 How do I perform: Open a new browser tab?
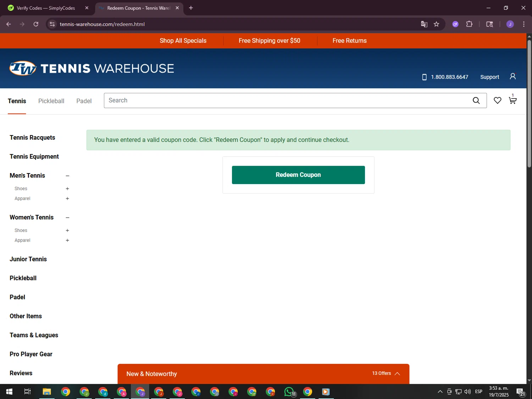(x=191, y=8)
